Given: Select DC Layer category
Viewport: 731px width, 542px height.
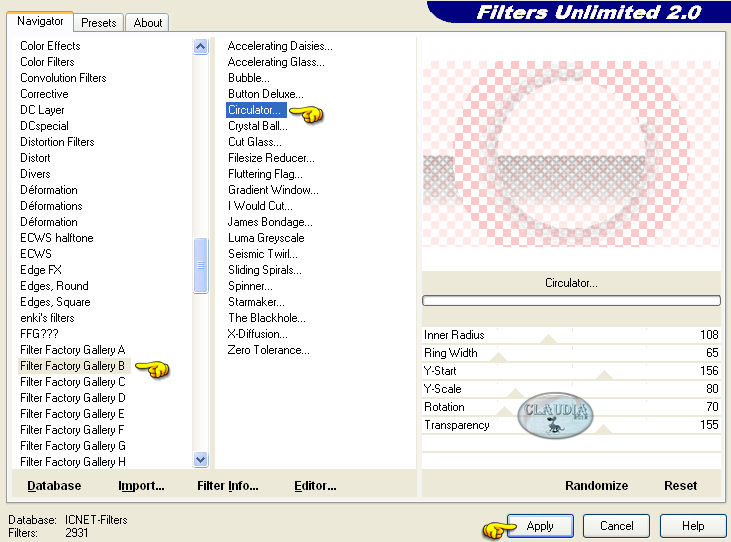Looking at the screenshot, I should 42,110.
